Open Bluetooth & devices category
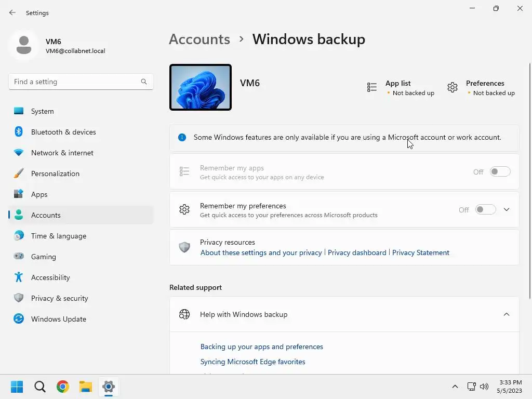 tap(81, 132)
